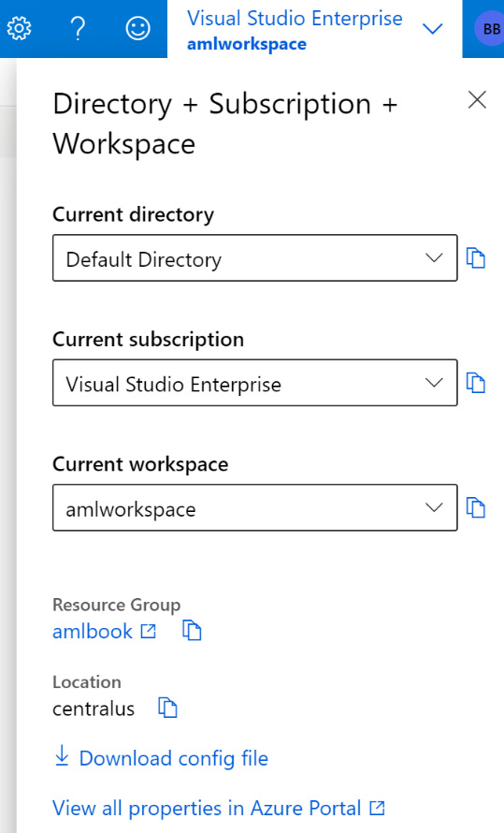Click the download arrow icon
This screenshot has height=833, width=504.
62,755
